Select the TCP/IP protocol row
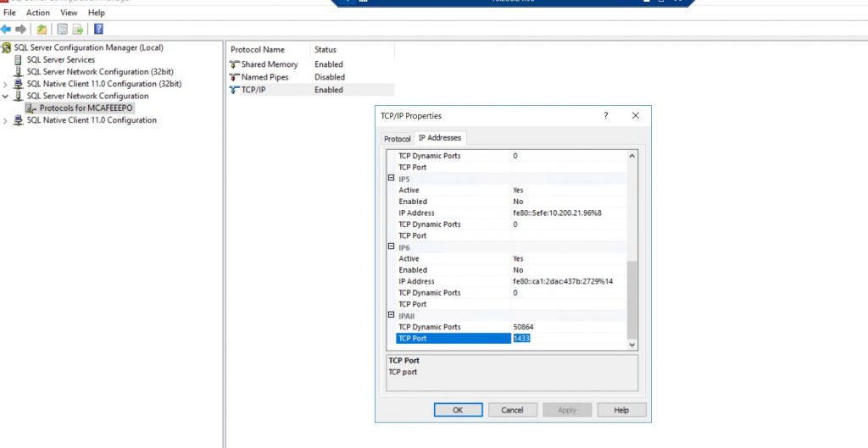The width and height of the screenshot is (868, 448). click(x=311, y=90)
